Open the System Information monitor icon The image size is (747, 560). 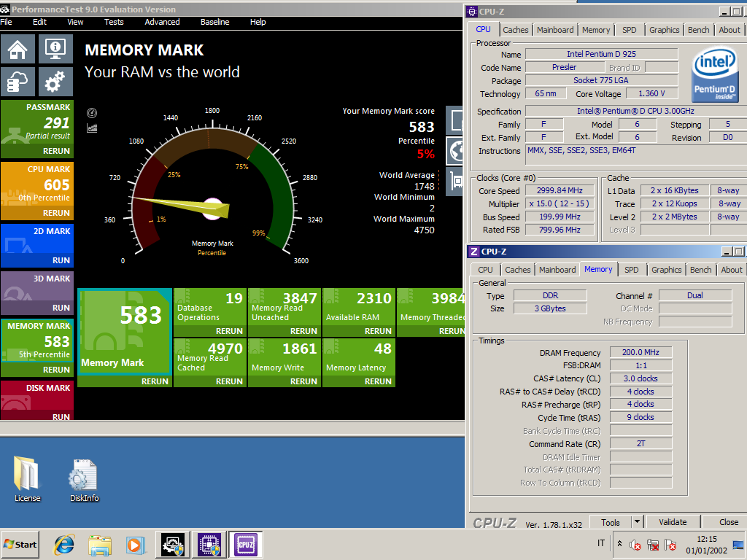pos(54,49)
